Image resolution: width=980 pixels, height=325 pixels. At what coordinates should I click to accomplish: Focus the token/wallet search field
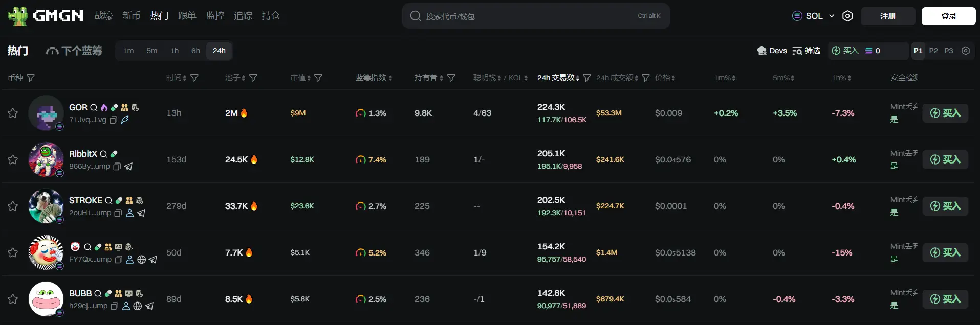[527, 16]
